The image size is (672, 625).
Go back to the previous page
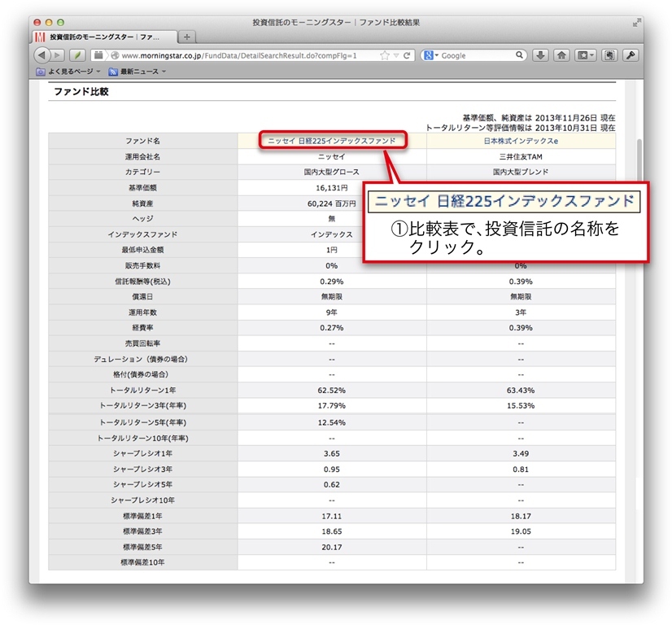coord(41,55)
